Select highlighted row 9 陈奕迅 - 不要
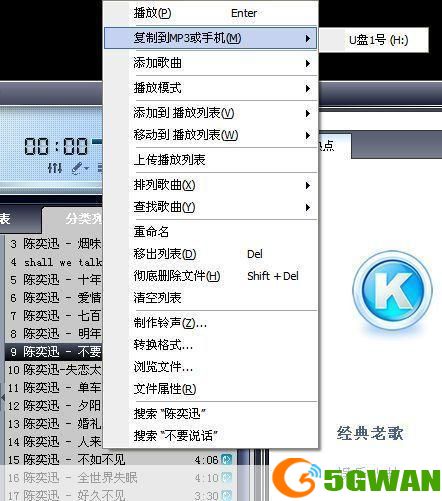This screenshot has height=501, width=442. 54,352
